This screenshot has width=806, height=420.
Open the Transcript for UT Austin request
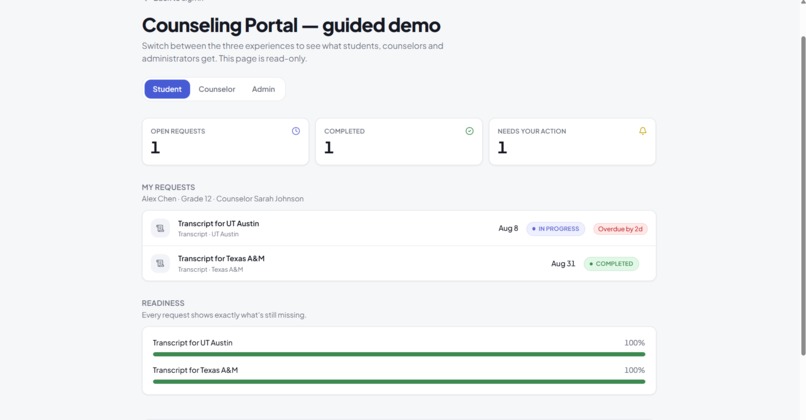point(399,228)
